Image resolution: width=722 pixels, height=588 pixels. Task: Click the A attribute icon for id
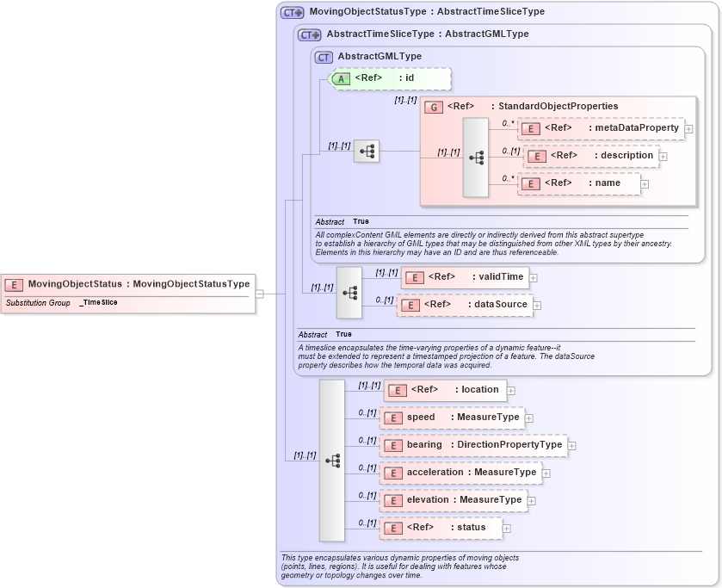[342, 78]
